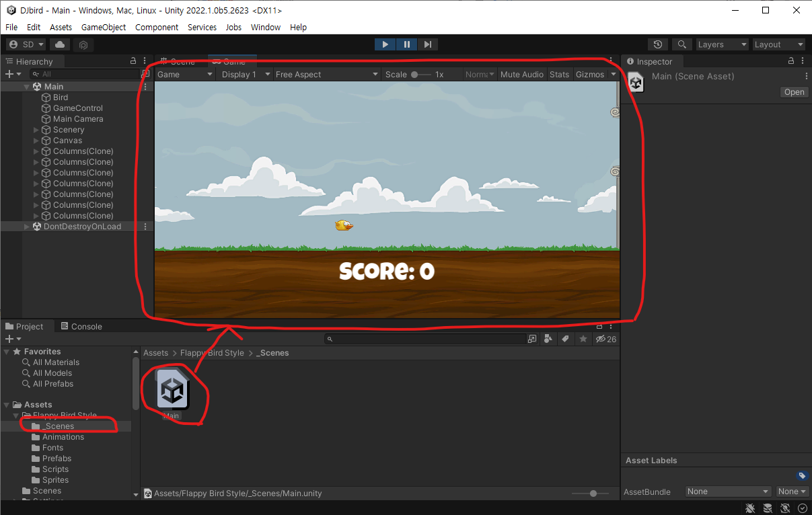The width and height of the screenshot is (812, 515).
Task: Toggle the Mute Audio button
Action: [521, 75]
